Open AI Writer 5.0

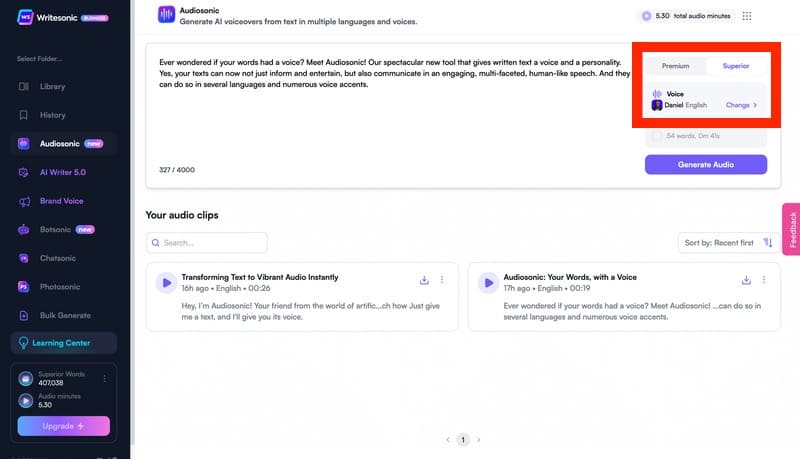(x=64, y=172)
